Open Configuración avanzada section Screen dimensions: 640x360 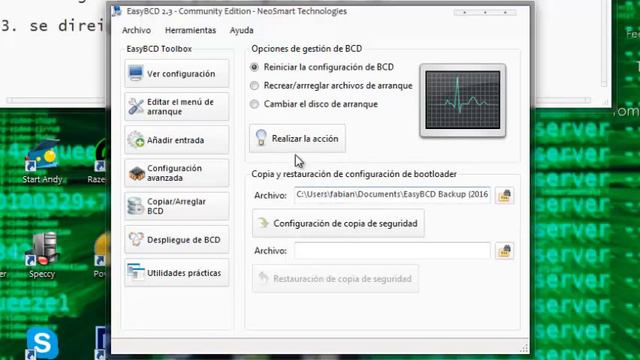pos(177,173)
